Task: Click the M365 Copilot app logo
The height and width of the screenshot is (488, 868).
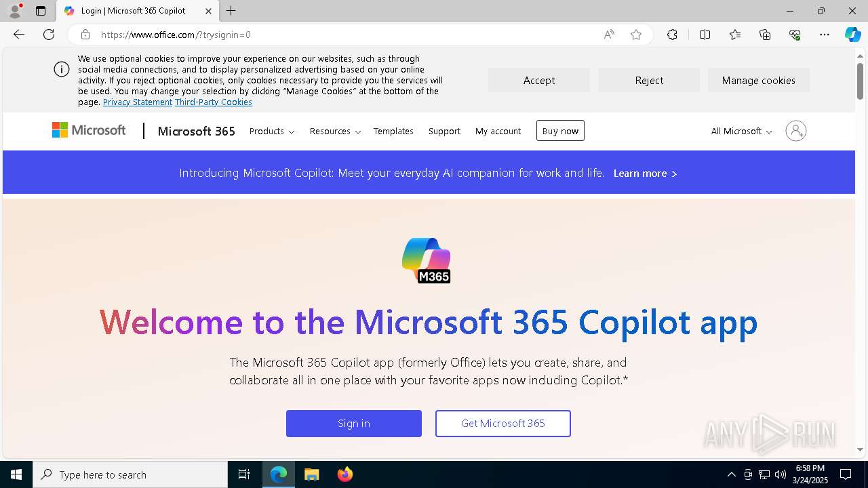Action: [426, 260]
